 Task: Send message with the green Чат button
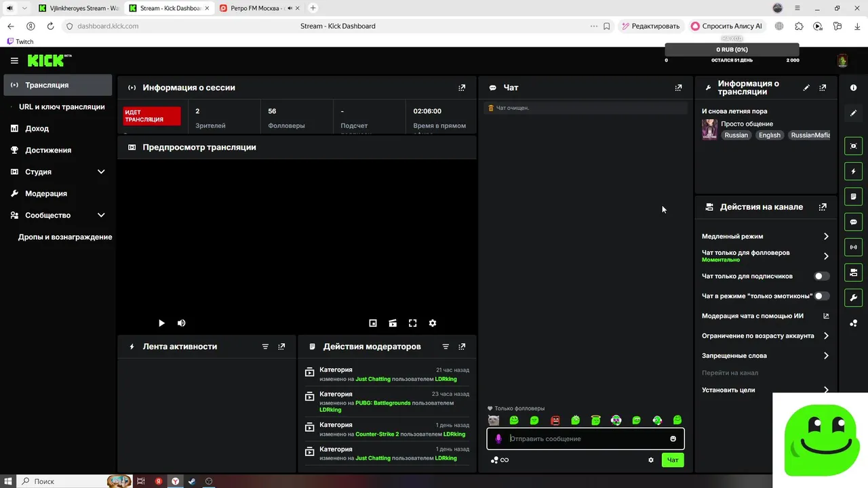tap(673, 460)
